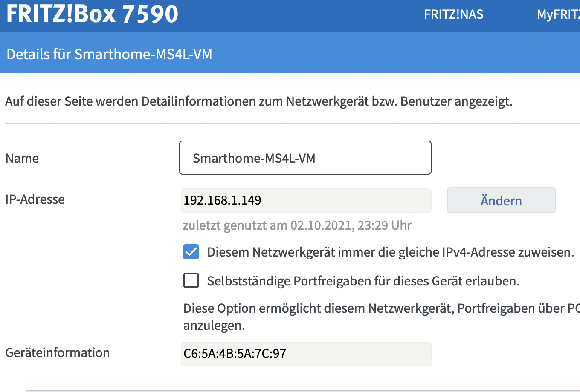Enable the Selbstständige Portfreigaben checkbox
This screenshot has width=580, height=392.
(x=191, y=281)
